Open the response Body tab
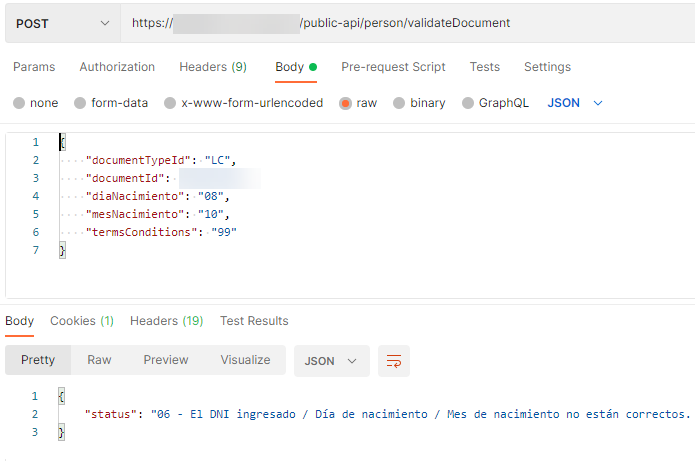The height and width of the screenshot is (461, 695). tap(20, 321)
